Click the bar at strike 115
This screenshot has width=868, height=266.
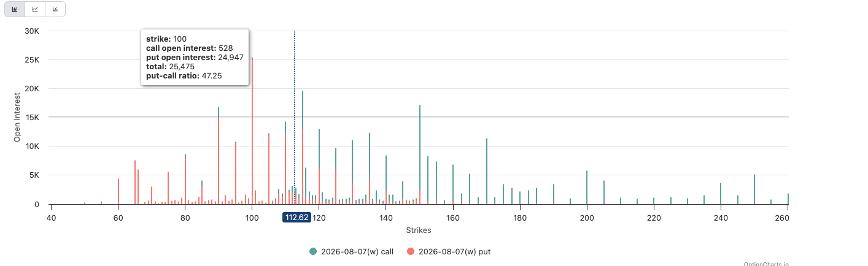[303, 148]
